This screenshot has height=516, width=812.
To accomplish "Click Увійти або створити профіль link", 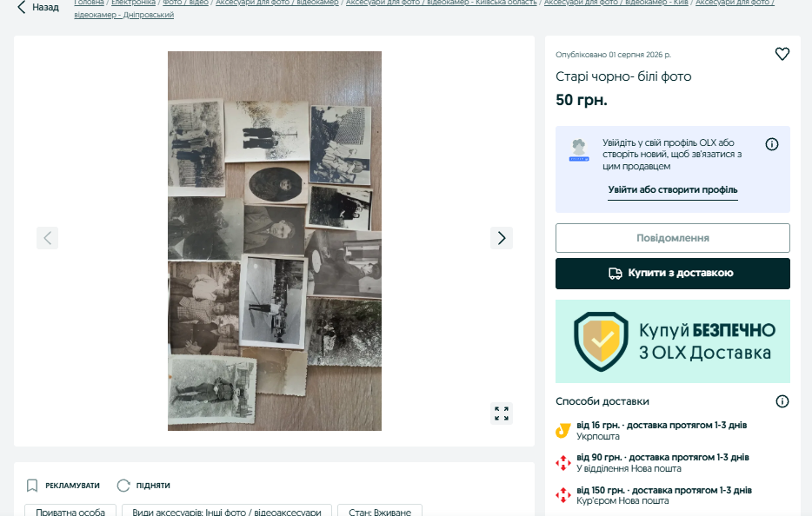I will 673,190.
